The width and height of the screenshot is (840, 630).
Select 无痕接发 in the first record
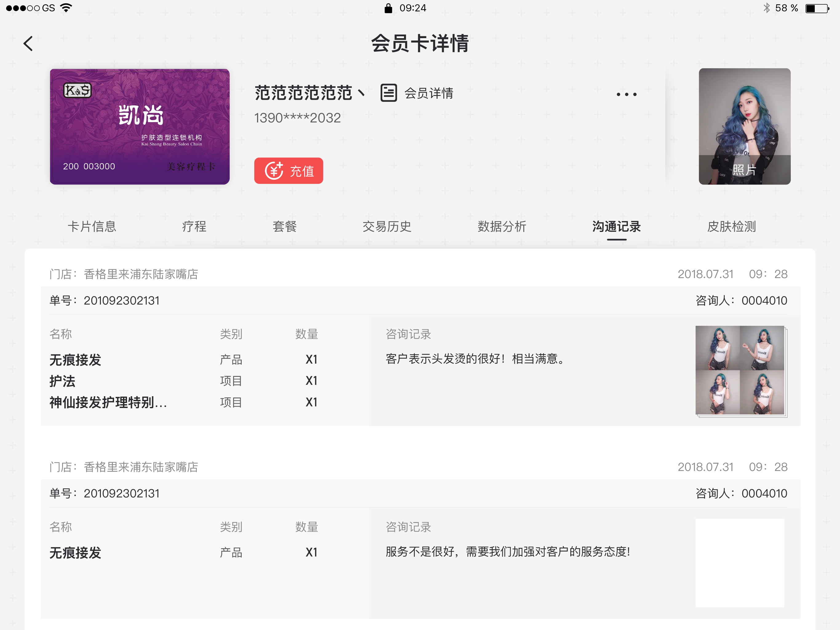[75, 360]
